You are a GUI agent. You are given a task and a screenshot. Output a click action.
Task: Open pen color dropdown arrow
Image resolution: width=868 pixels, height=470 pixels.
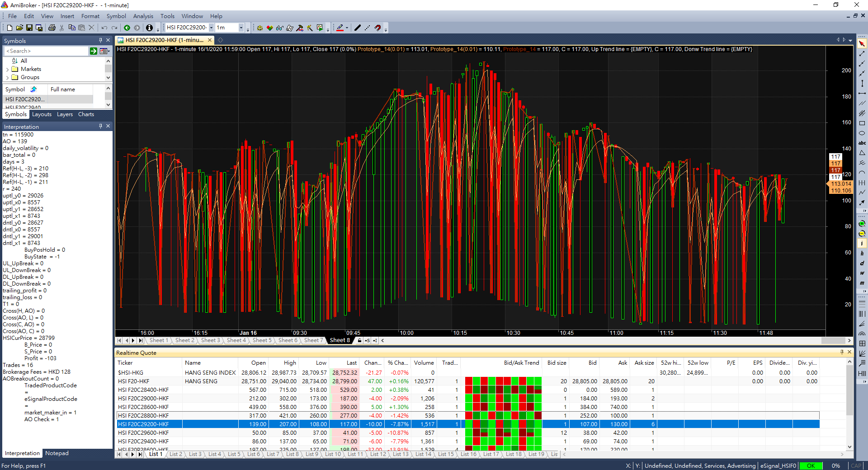[x=347, y=28]
